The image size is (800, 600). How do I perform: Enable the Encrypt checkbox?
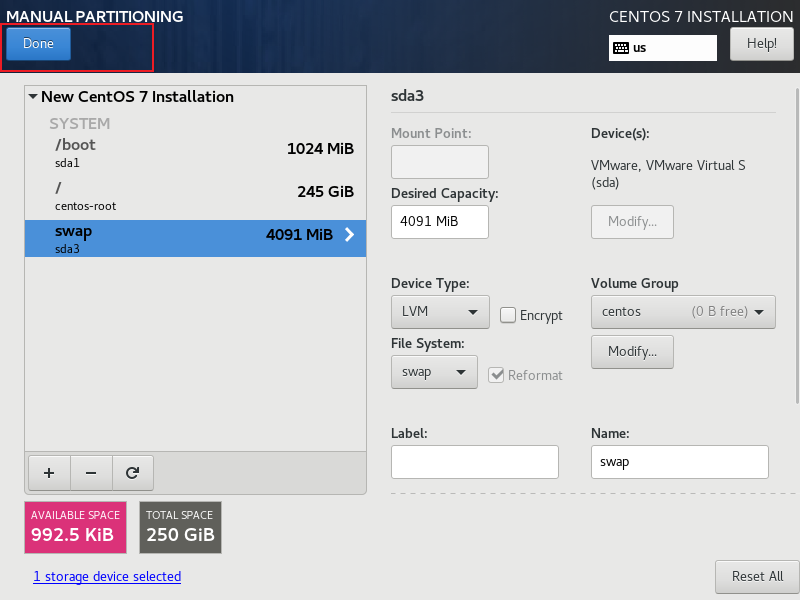[x=508, y=315]
